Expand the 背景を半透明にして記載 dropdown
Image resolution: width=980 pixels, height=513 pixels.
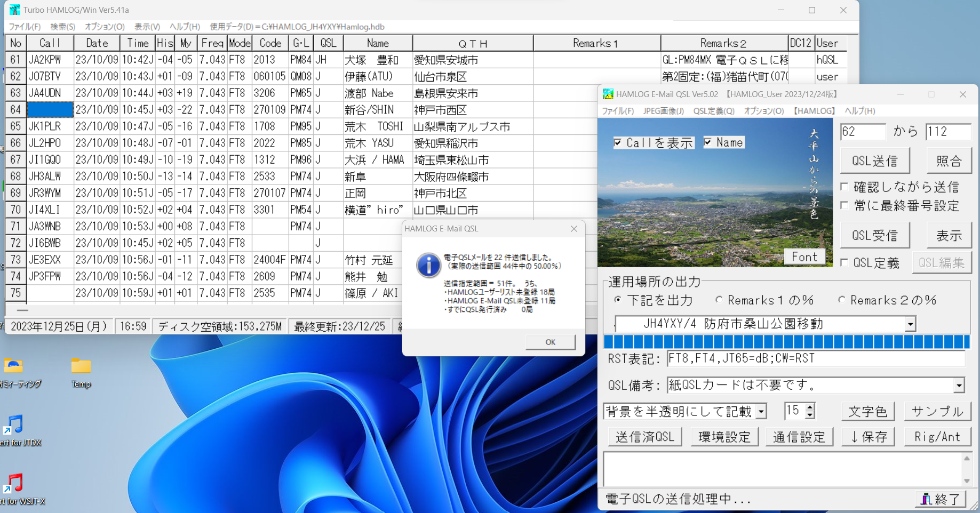761,412
